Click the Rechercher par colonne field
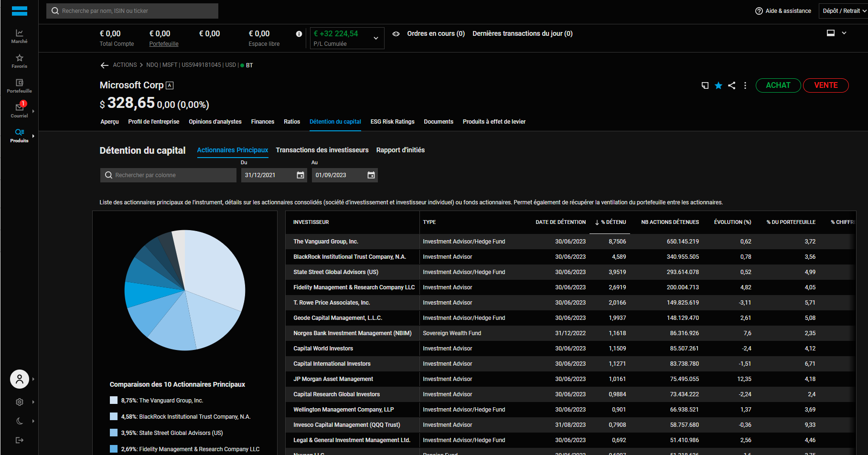868x455 pixels. [168, 175]
